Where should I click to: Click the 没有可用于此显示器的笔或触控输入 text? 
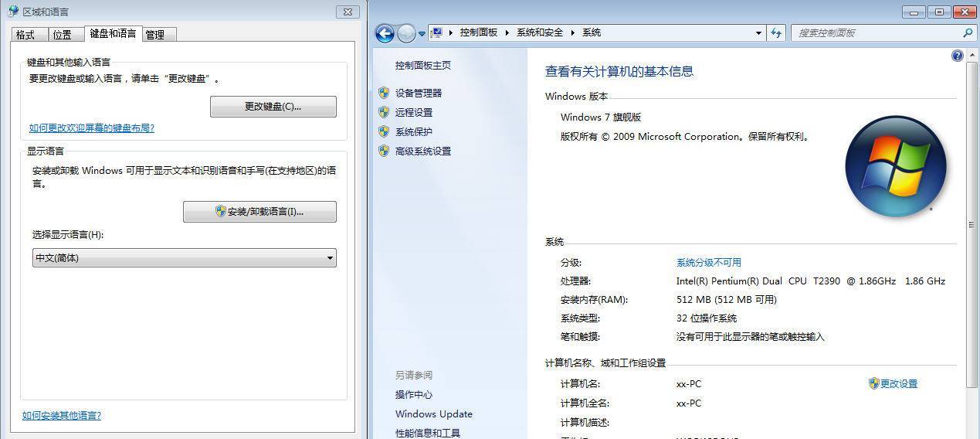coord(751,337)
